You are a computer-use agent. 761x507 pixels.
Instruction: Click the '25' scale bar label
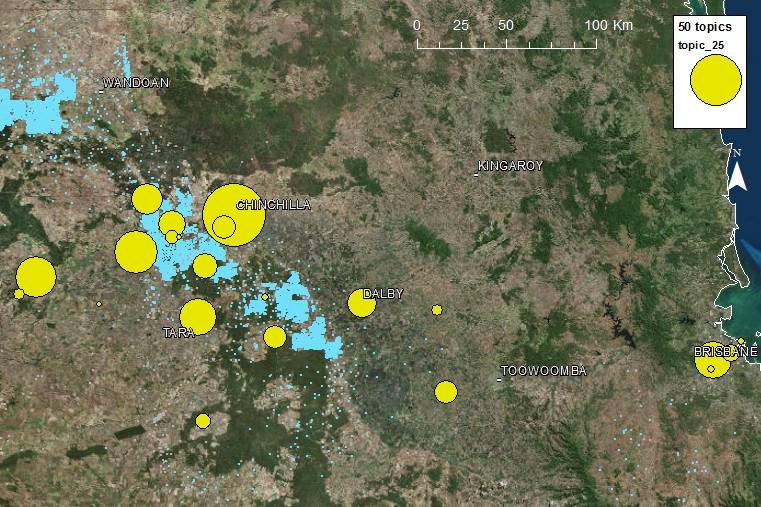pyautogui.click(x=461, y=25)
